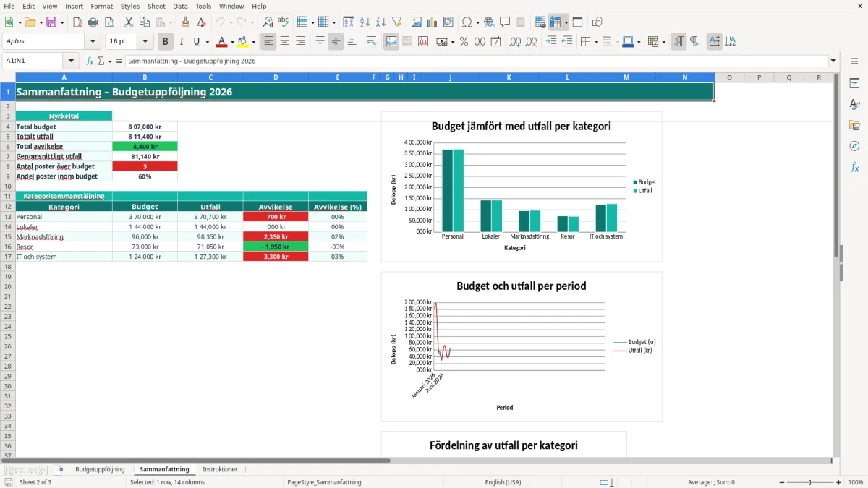The height and width of the screenshot is (488, 868).
Task: Open sidebar Navigator compass icon
Action: [x=854, y=146]
